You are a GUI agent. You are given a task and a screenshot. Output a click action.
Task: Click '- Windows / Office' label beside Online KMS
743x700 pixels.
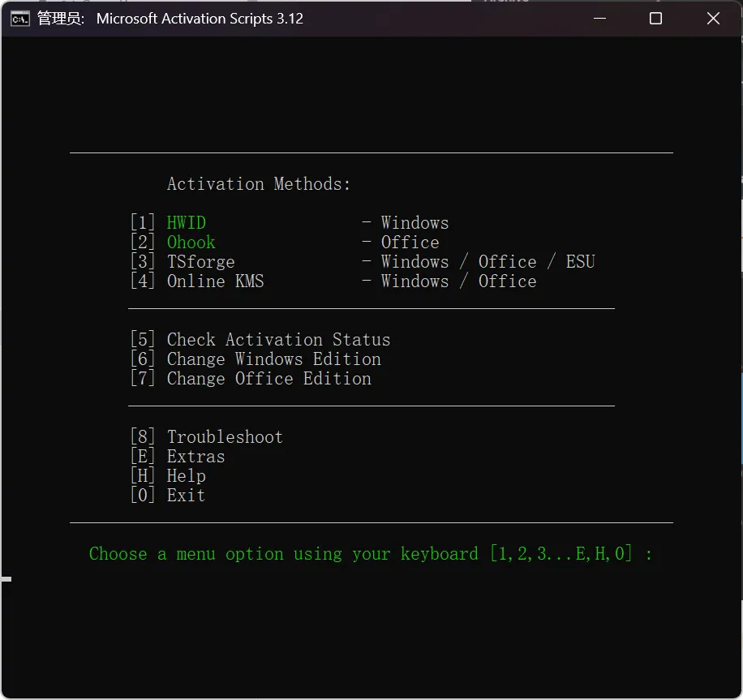(x=449, y=281)
